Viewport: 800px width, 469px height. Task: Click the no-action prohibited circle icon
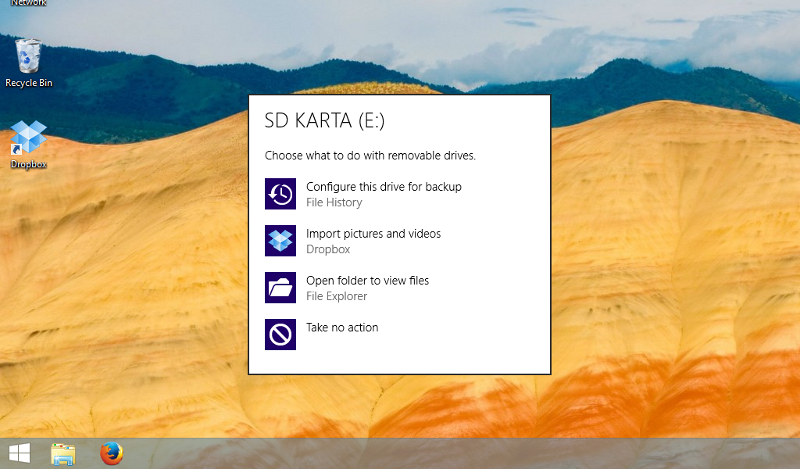coord(280,334)
